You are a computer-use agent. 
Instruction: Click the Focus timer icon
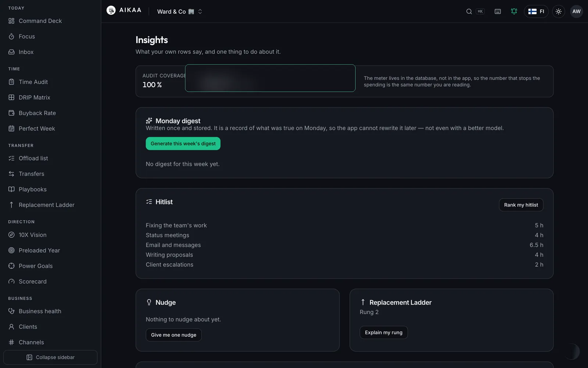tap(11, 36)
